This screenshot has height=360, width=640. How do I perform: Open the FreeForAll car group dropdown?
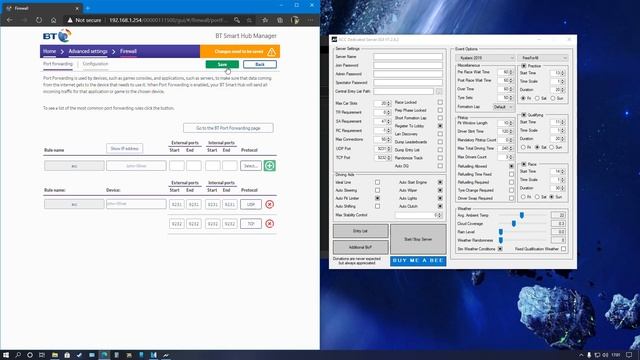[x=543, y=58]
